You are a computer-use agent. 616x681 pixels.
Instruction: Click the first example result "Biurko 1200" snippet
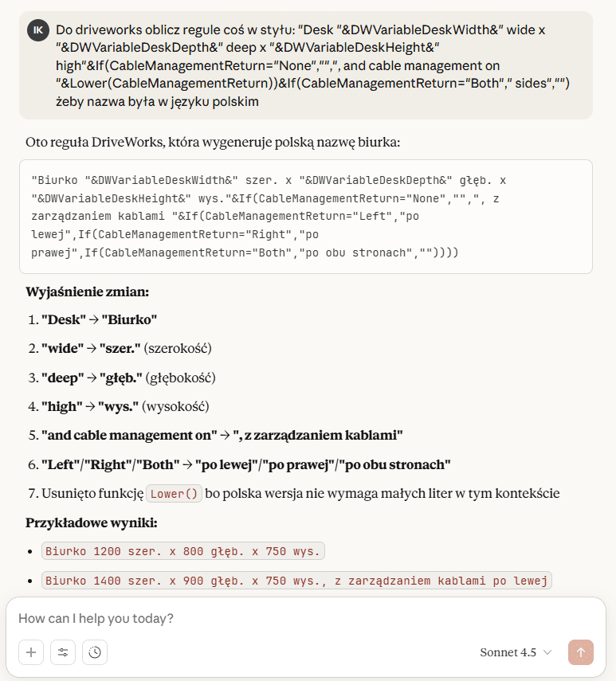pyautogui.click(x=182, y=551)
